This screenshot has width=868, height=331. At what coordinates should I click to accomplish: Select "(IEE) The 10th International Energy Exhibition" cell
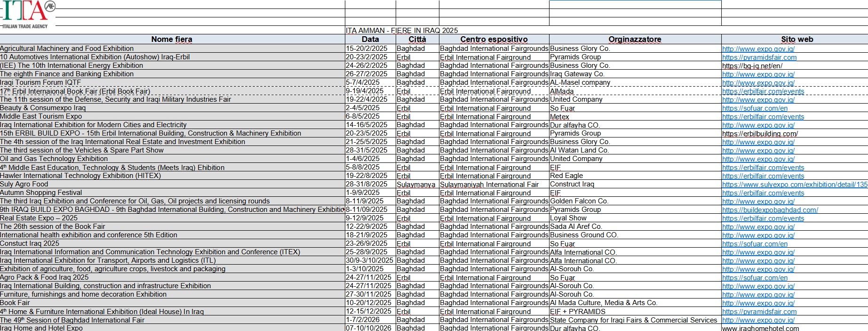point(172,65)
